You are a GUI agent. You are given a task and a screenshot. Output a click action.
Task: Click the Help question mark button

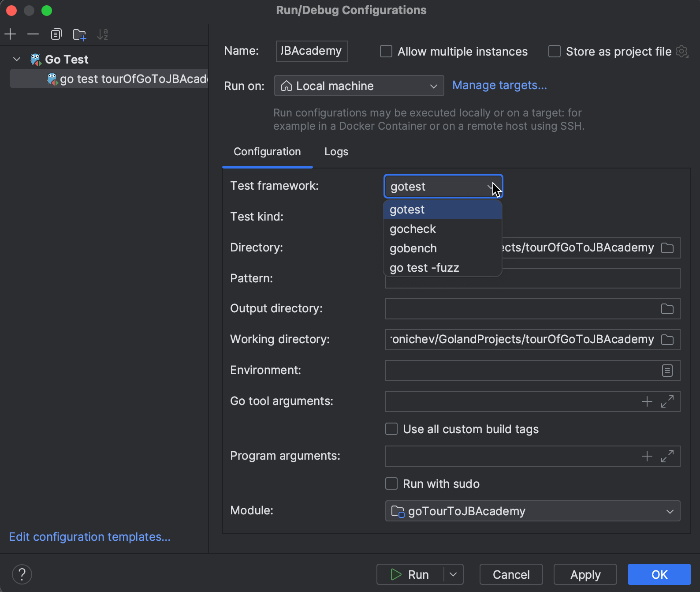tap(22, 574)
